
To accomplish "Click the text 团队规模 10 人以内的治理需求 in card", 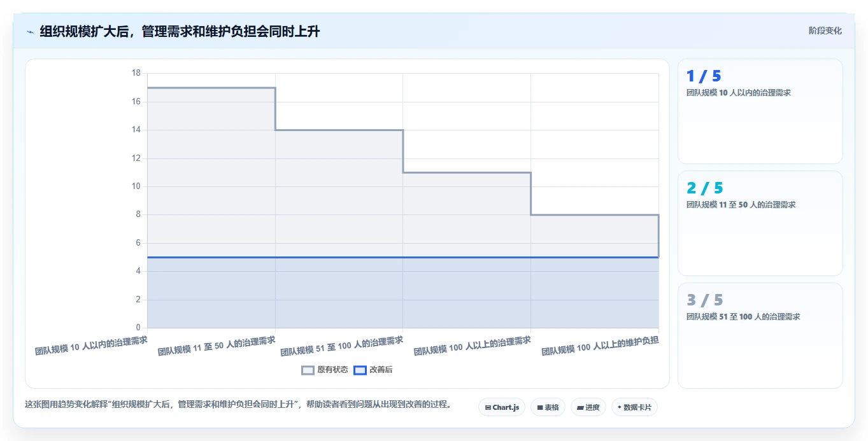I will click(x=738, y=92).
